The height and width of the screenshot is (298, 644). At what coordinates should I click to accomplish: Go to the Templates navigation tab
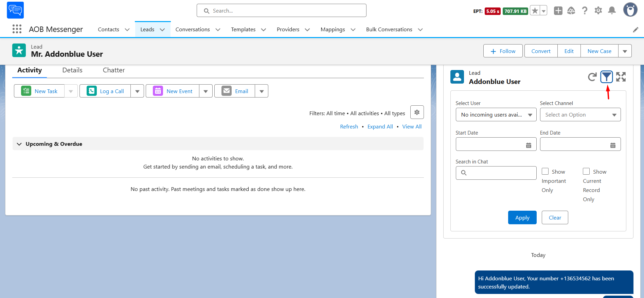pos(243,30)
